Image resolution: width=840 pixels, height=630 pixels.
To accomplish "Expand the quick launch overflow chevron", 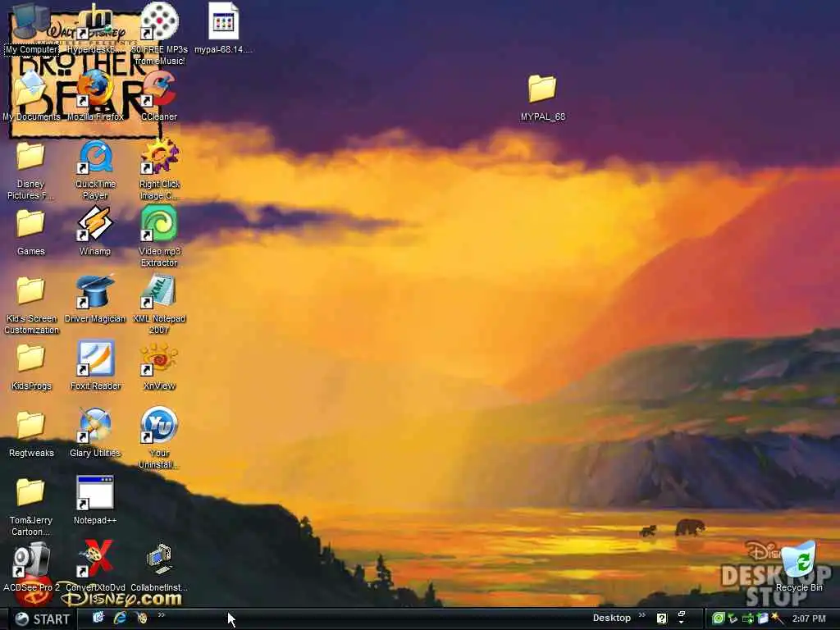I will [162, 615].
